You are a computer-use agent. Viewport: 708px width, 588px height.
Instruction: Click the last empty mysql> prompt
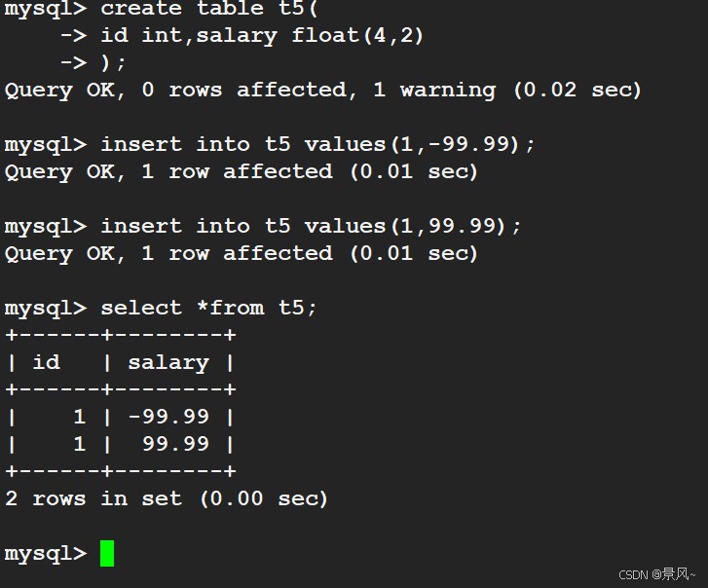point(45,553)
